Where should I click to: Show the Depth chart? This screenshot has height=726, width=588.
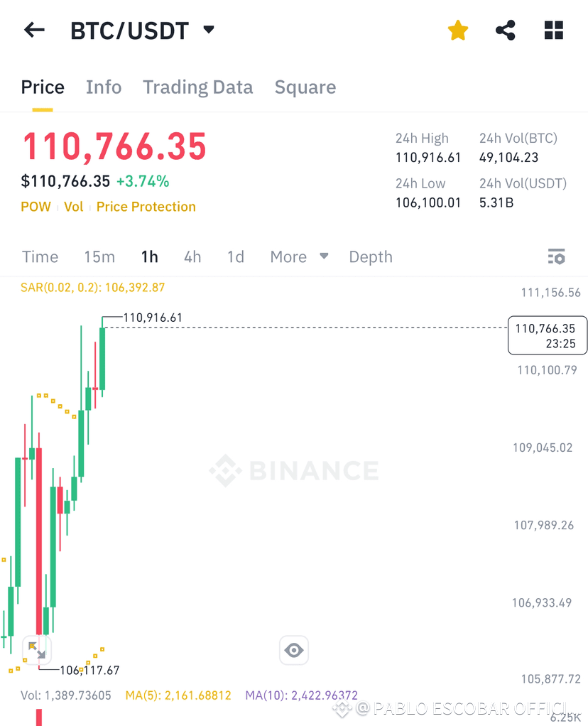pos(371,256)
